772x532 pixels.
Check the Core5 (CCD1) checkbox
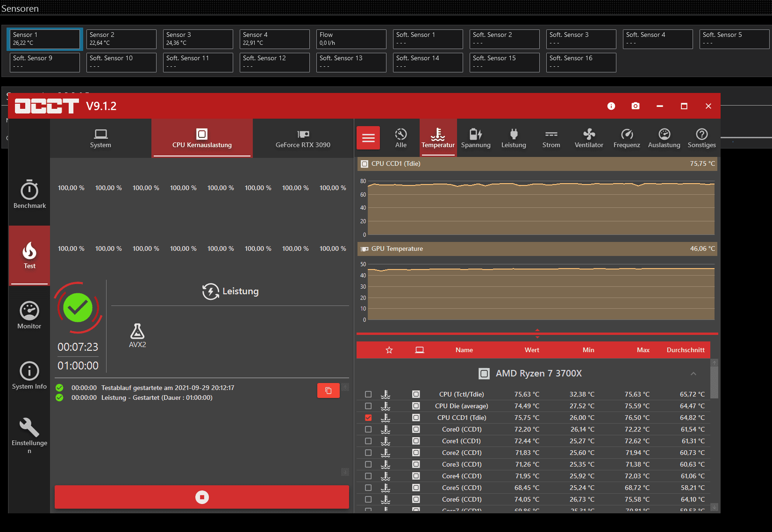[x=368, y=488]
